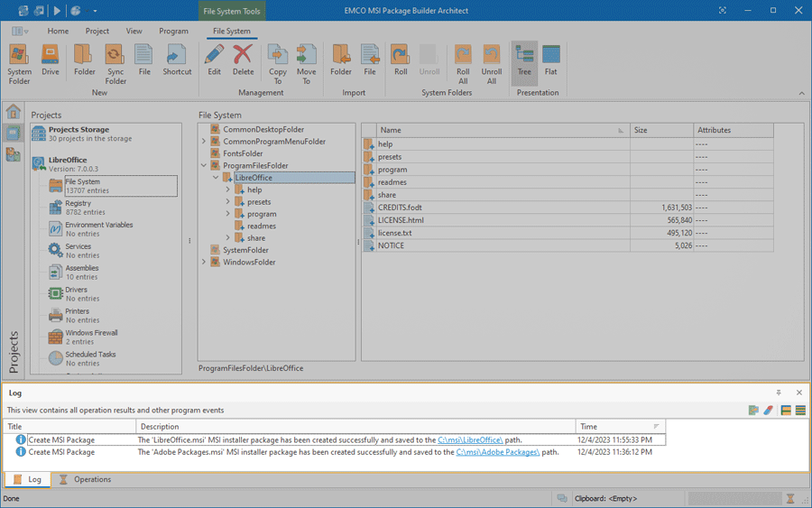812x508 pixels.
Task: Click the status bar chat icon
Action: (x=562, y=499)
